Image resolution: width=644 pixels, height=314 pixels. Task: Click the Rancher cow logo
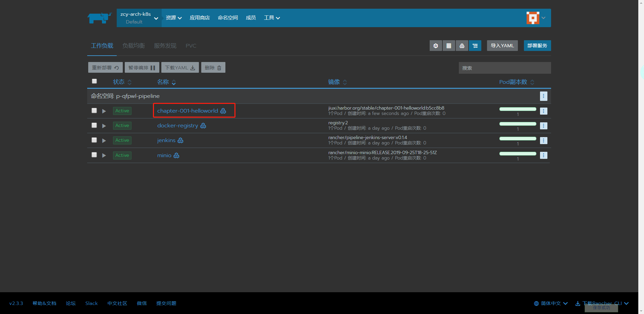(99, 18)
